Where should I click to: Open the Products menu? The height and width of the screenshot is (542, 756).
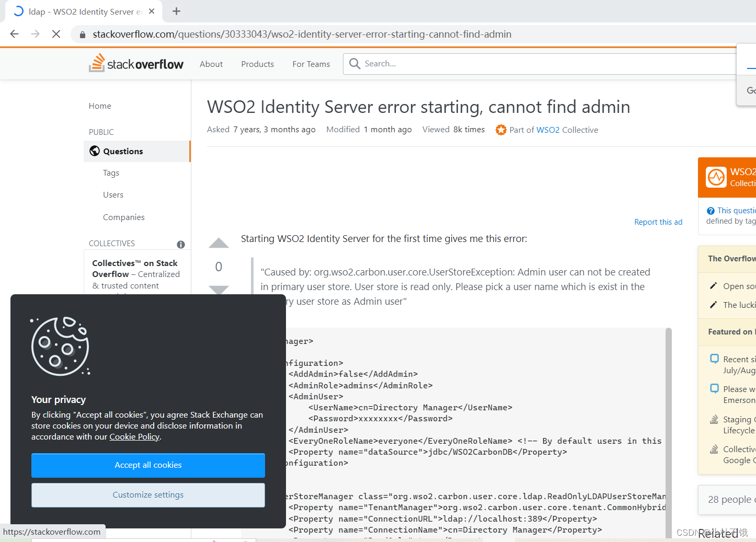click(258, 64)
